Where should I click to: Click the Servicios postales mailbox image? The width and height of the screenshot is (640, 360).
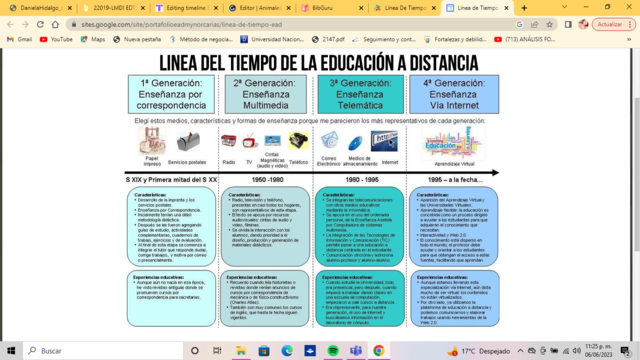click(x=188, y=142)
